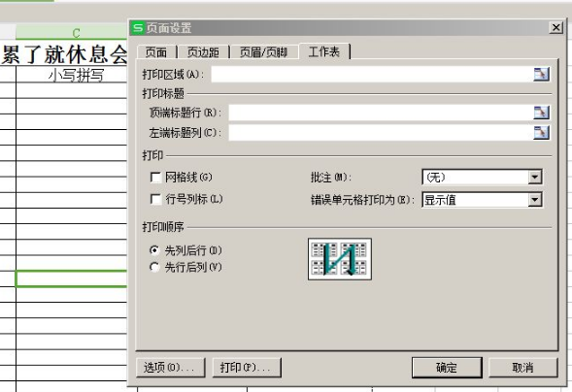Click the 顶端标题行 input field
The width and height of the screenshot is (572, 392).
381,113
